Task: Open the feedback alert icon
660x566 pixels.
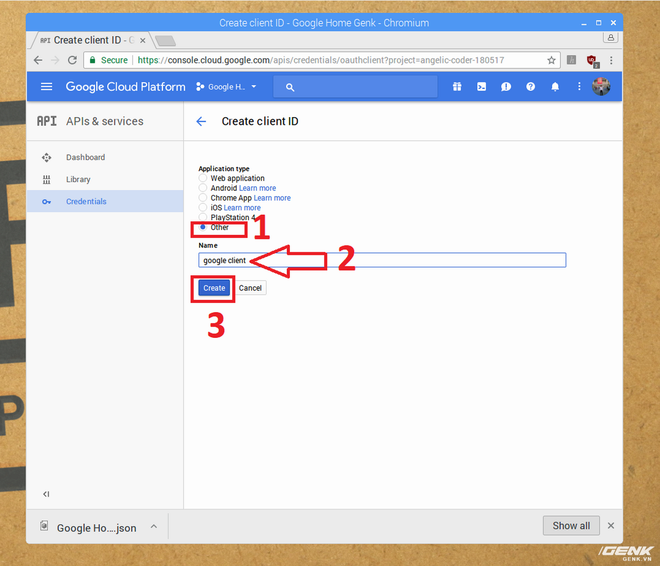Action: click(x=506, y=87)
